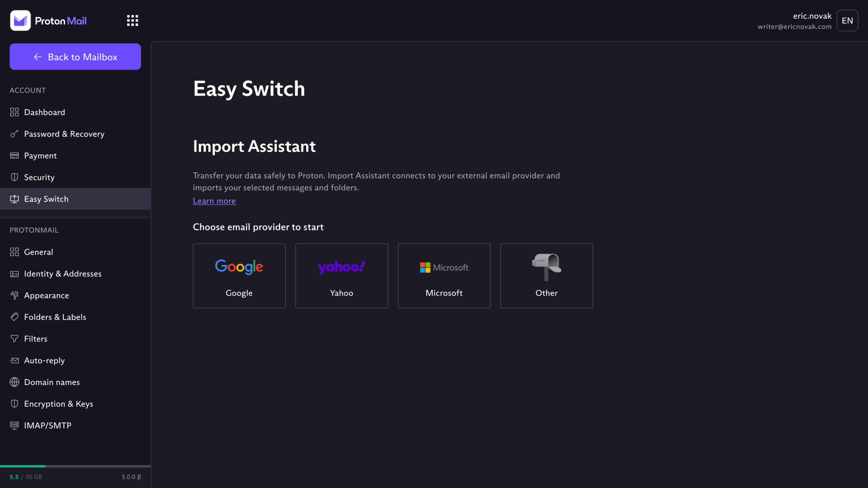Click the Microsoft logo in provider card
Screen dimensions: 868x488
tap(444, 267)
